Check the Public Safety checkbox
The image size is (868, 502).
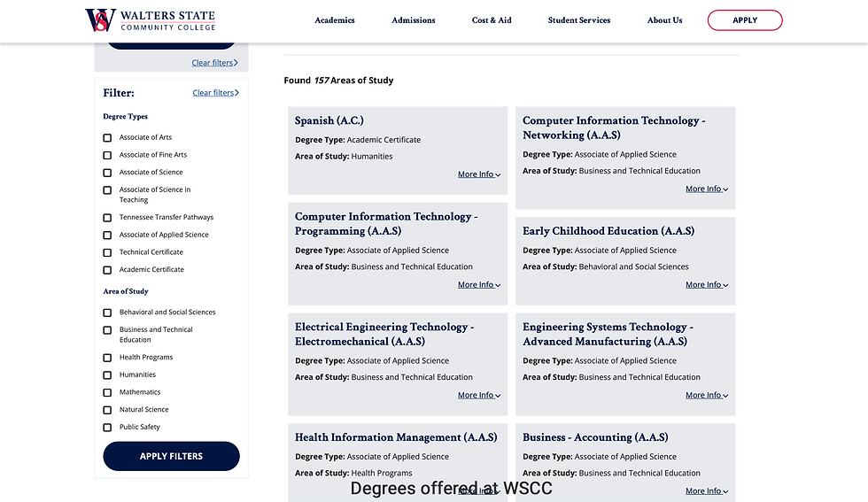tap(107, 428)
